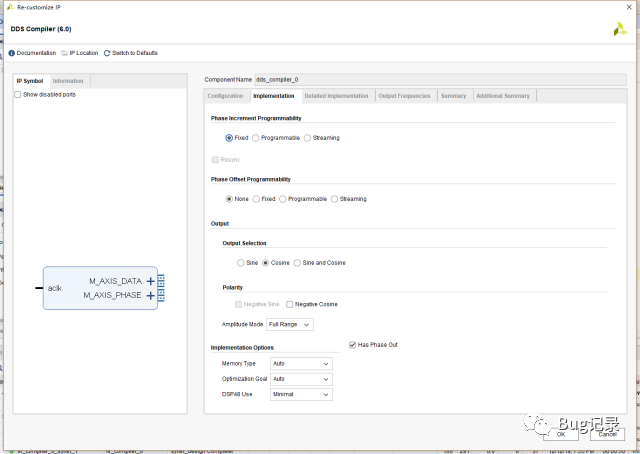Open the Amplitude Mode dropdown

(x=290, y=325)
